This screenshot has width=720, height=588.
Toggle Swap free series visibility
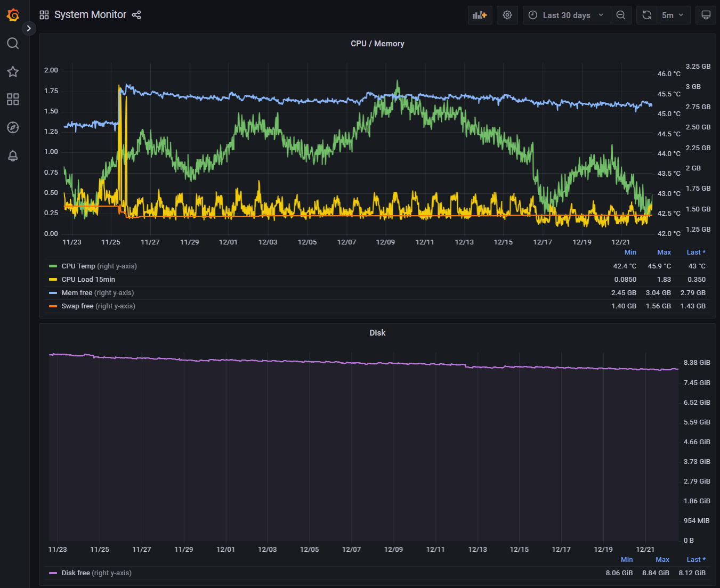coord(77,306)
